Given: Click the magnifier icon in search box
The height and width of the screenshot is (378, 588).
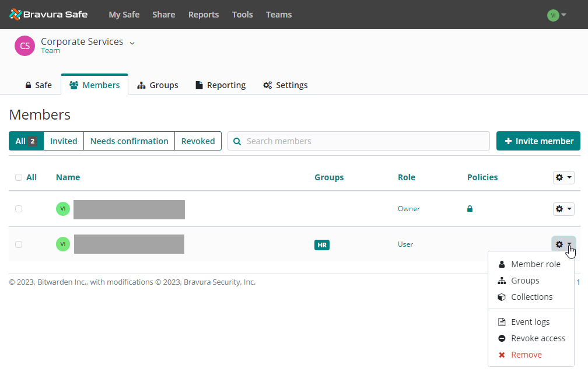Looking at the screenshot, I should [x=237, y=141].
